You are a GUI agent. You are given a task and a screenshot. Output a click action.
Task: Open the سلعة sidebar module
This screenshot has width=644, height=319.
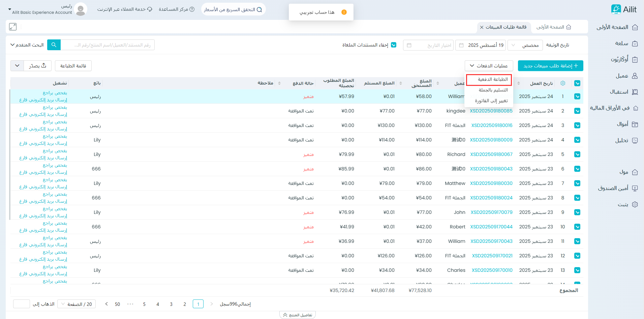click(x=626, y=43)
